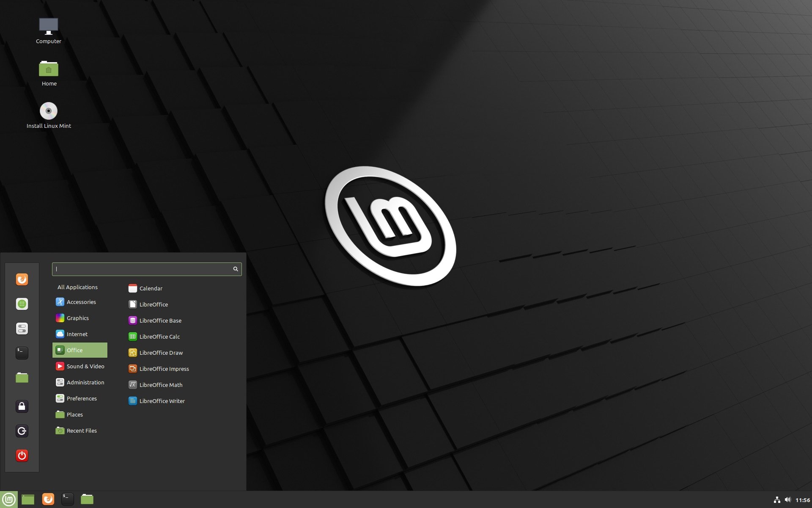The image size is (812, 508).
Task: Click the All Applications tab
Action: [77, 287]
